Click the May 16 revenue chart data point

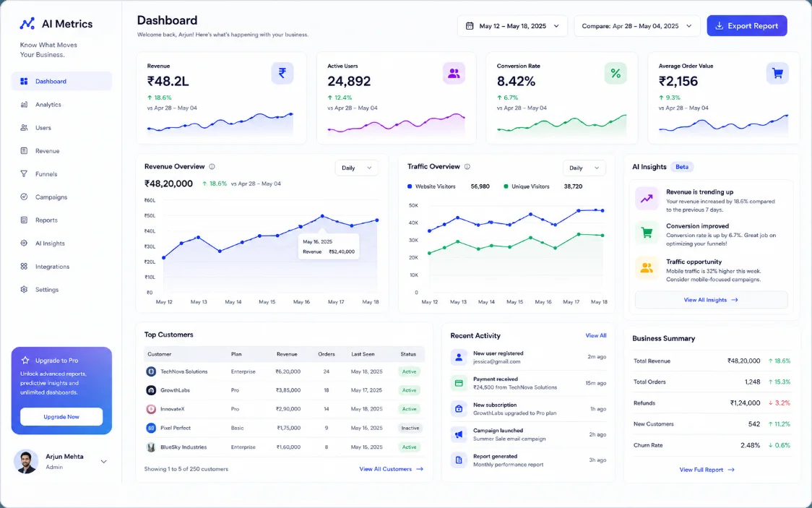322,215
